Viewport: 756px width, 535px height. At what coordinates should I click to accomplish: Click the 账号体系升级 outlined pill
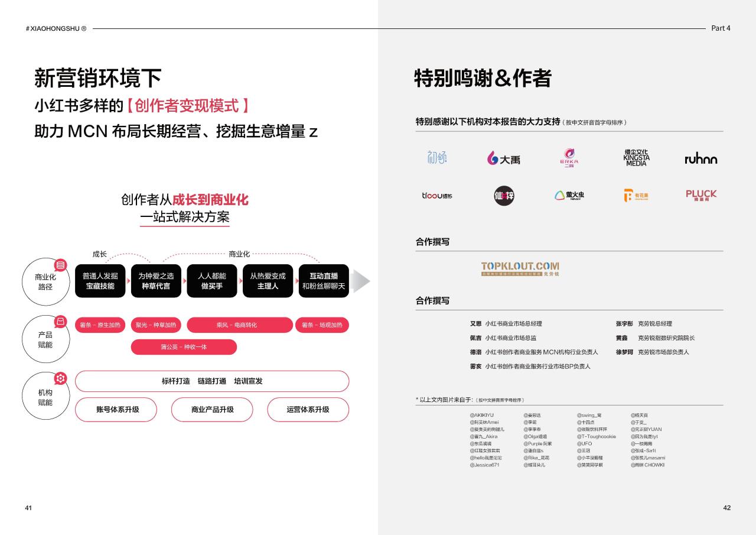click(x=116, y=410)
